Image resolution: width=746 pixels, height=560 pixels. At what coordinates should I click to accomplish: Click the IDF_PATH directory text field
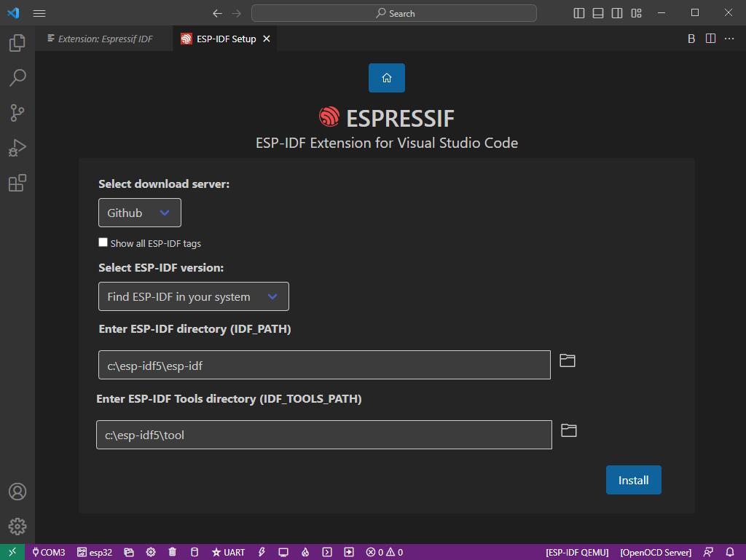[x=324, y=365]
